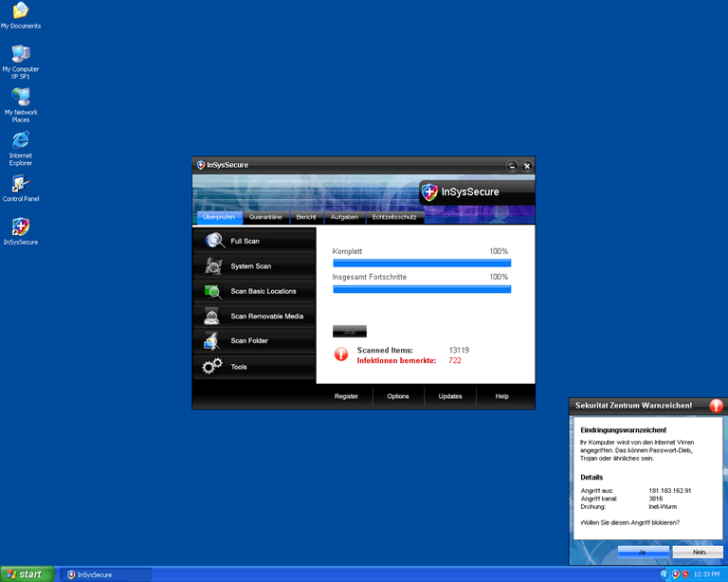Image resolution: width=728 pixels, height=582 pixels.
Task: Click Ja to block the attack
Action: 643,551
